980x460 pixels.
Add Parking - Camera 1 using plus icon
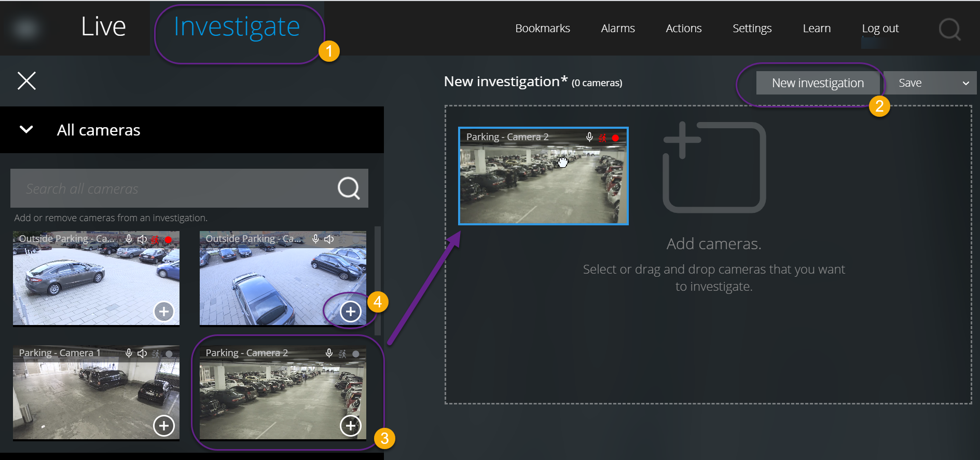point(164,426)
